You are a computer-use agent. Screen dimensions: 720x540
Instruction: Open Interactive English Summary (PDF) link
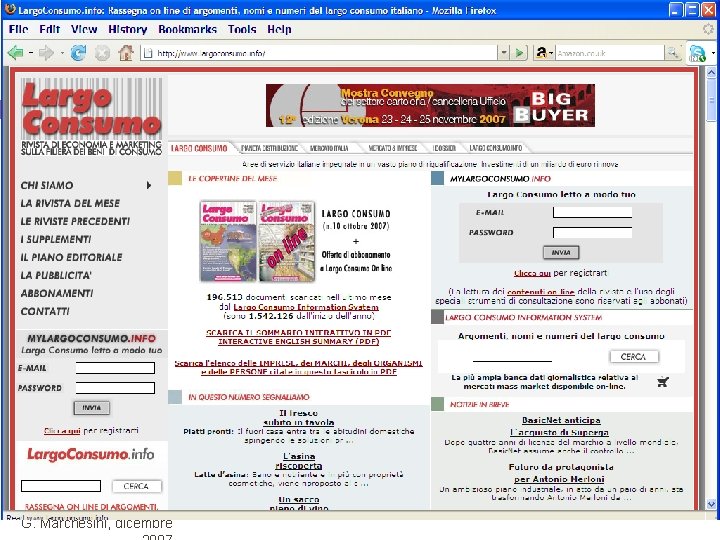click(298, 342)
